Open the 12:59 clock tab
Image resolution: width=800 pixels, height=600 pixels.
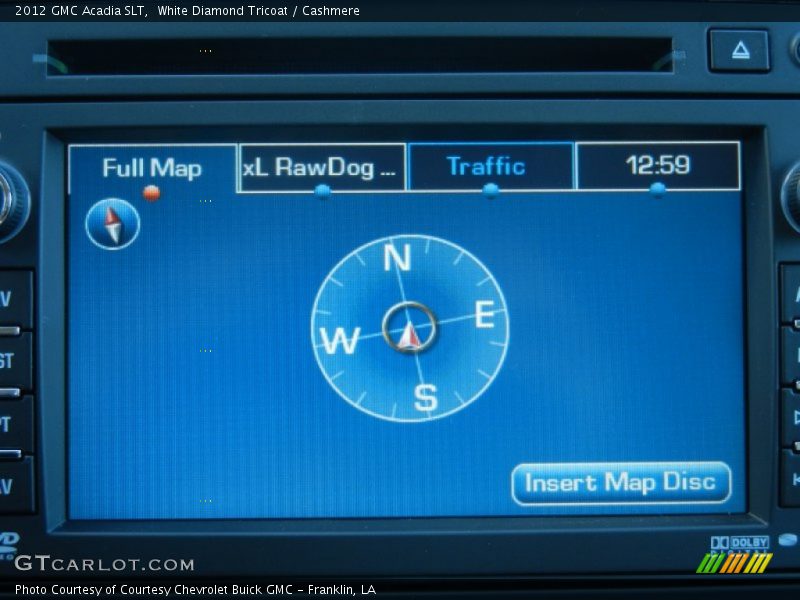[x=657, y=165]
